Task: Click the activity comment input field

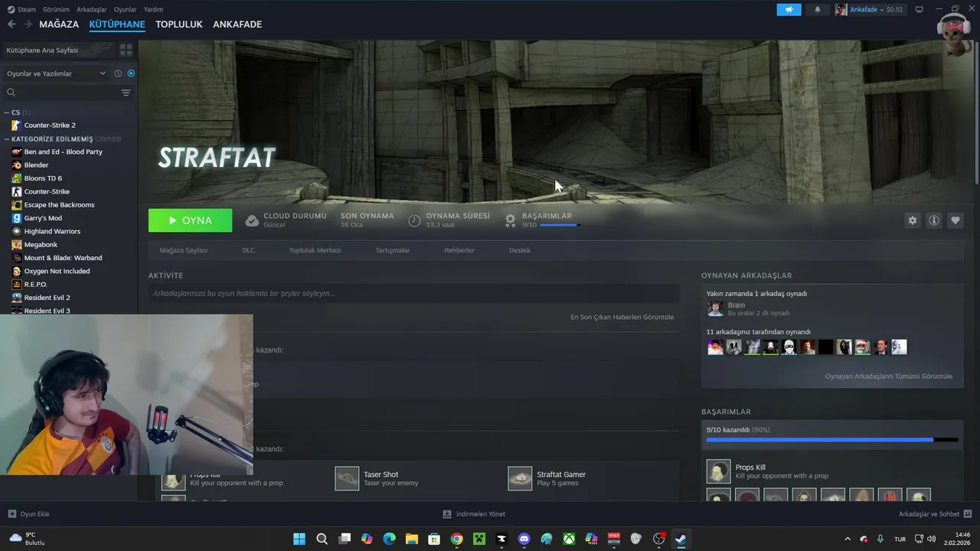Action: click(x=413, y=293)
